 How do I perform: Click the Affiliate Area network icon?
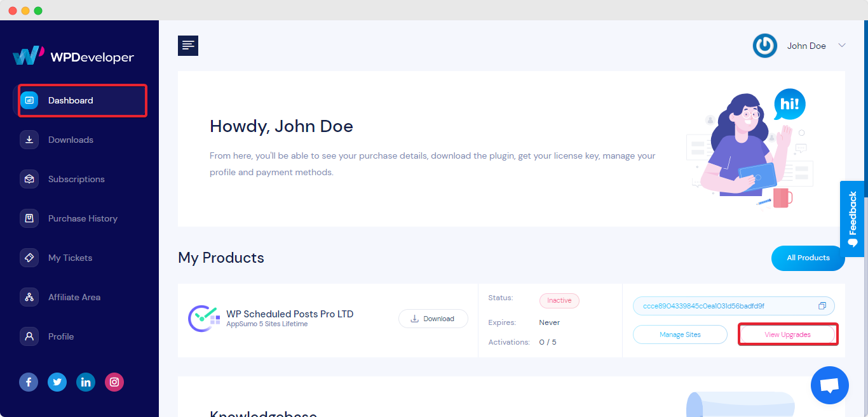click(29, 297)
